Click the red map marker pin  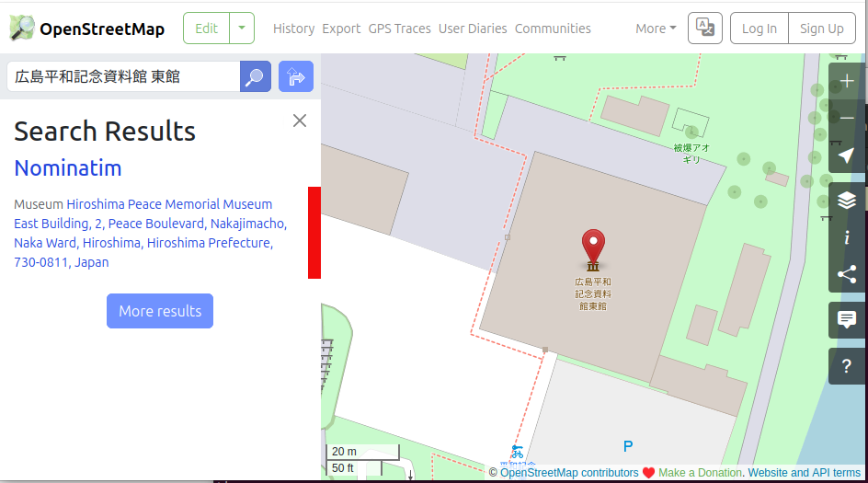pyautogui.click(x=593, y=246)
